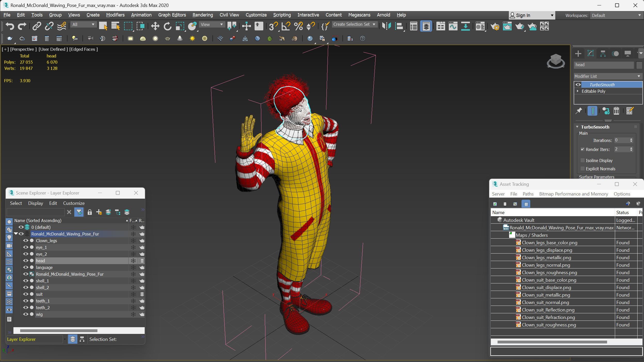
Task: Open Display menu in Scene Explorer
Action: click(35, 203)
